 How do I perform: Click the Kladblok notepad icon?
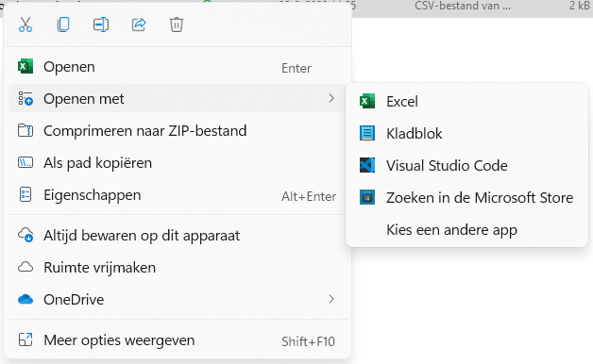(366, 133)
